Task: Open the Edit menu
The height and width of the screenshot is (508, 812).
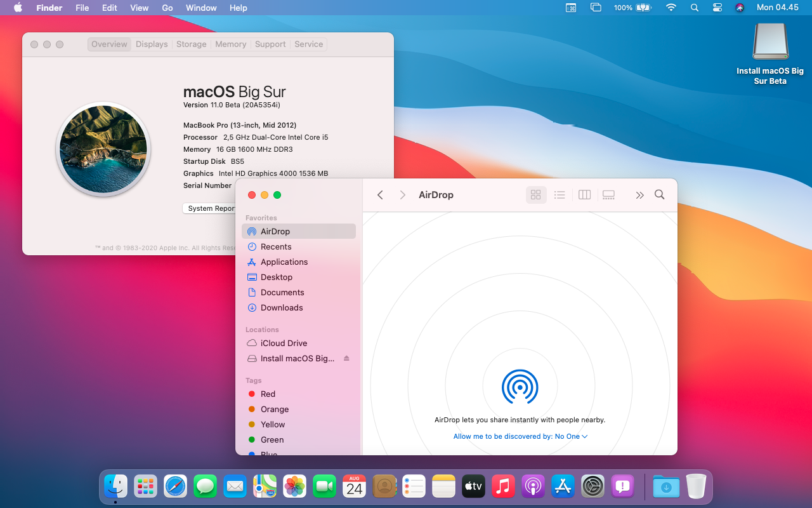Action: (x=110, y=8)
